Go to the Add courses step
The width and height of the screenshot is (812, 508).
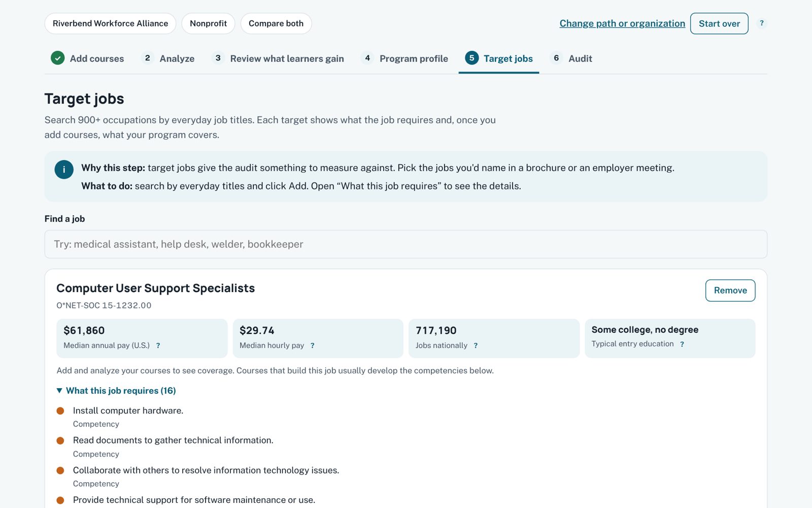pos(87,58)
